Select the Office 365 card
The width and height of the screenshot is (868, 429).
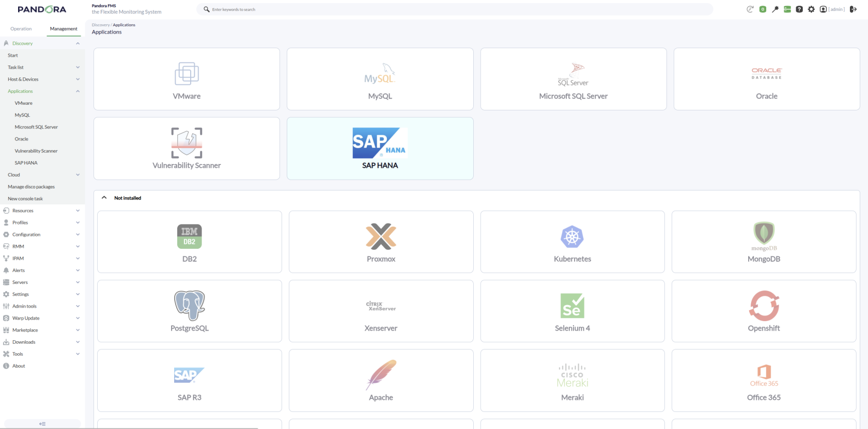[x=764, y=380]
